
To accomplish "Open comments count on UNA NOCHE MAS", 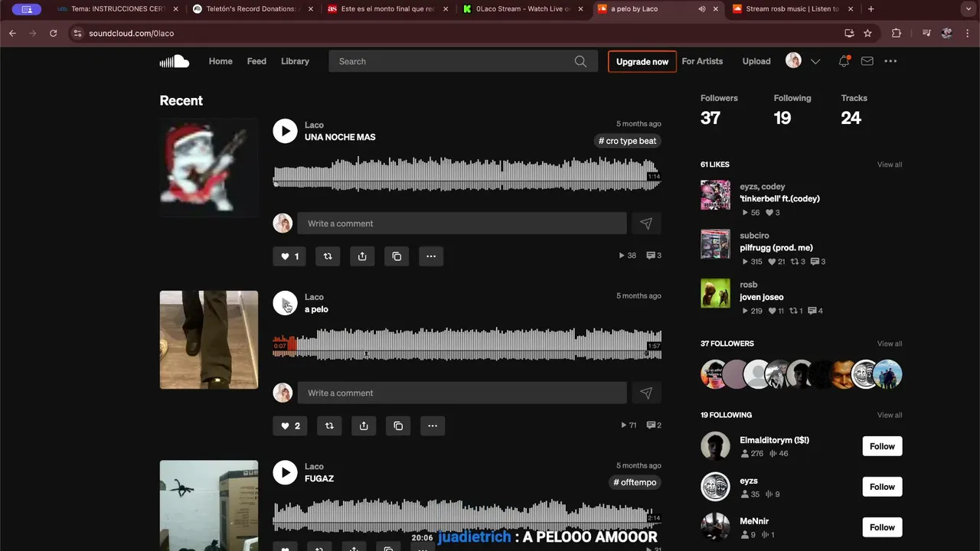I will point(654,256).
